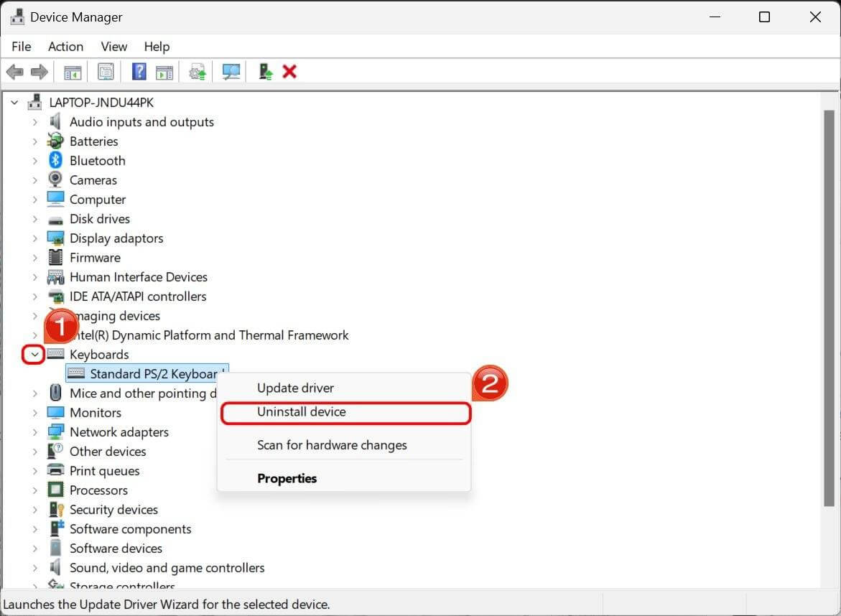Expand the Display adaptors category
Image resolution: width=841 pixels, height=616 pixels.
coord(35,238)
